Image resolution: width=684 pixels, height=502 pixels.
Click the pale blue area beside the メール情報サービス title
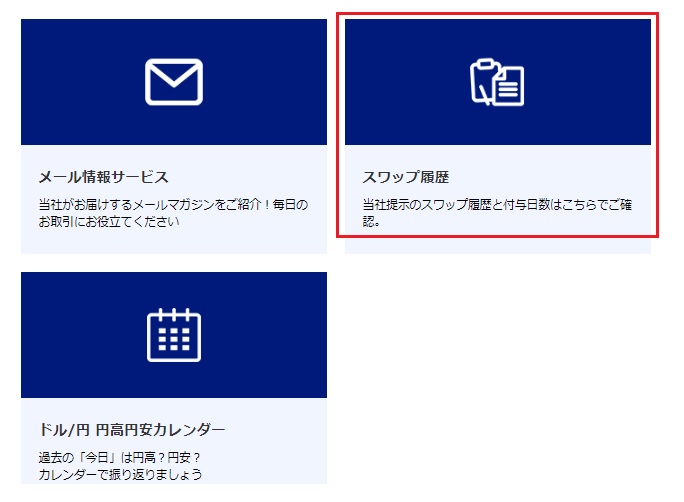(x=248, y=177)
